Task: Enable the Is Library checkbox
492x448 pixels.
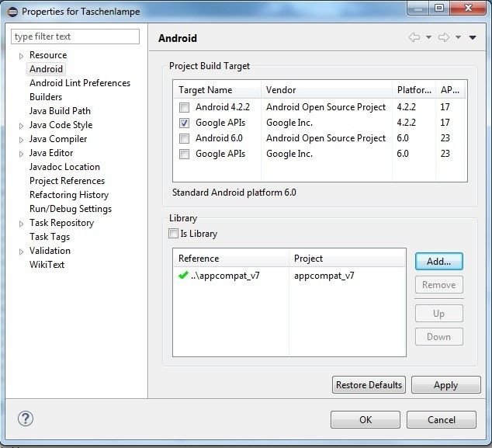Action: [x=173, y=233]
